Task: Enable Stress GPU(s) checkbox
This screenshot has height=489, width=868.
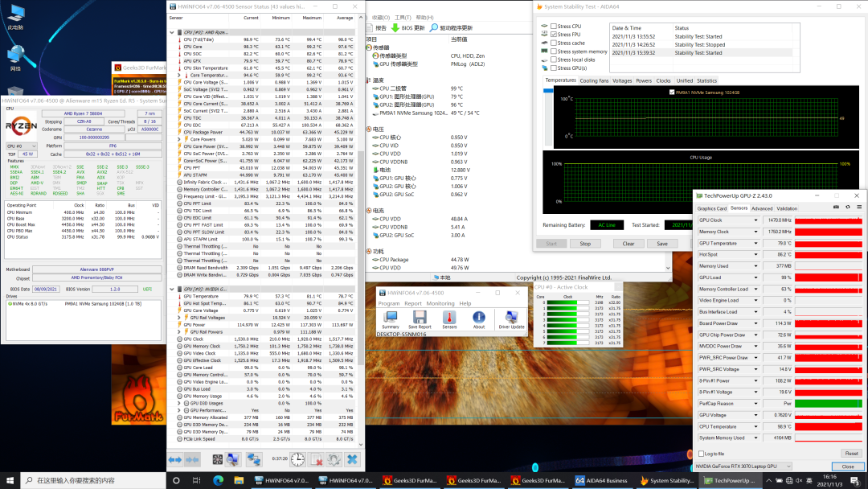Action: 554,68
